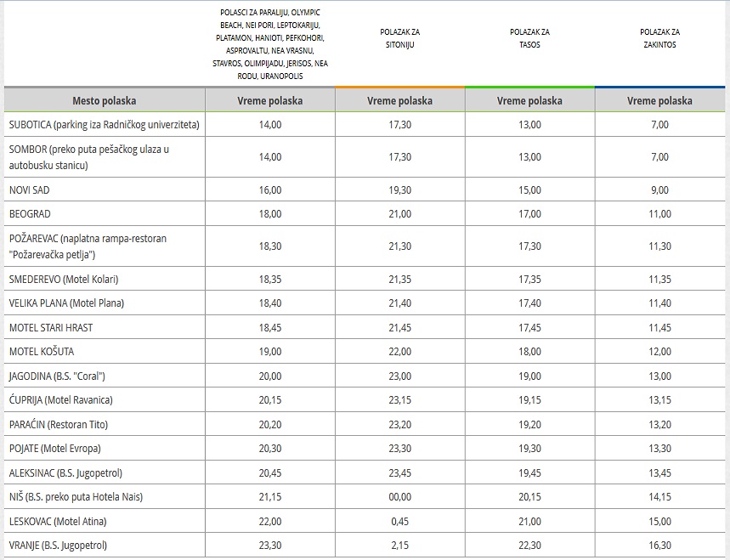730x560 pixels.
Task: Select the Polazak za Zakintos header
Action: click(659, 38)
